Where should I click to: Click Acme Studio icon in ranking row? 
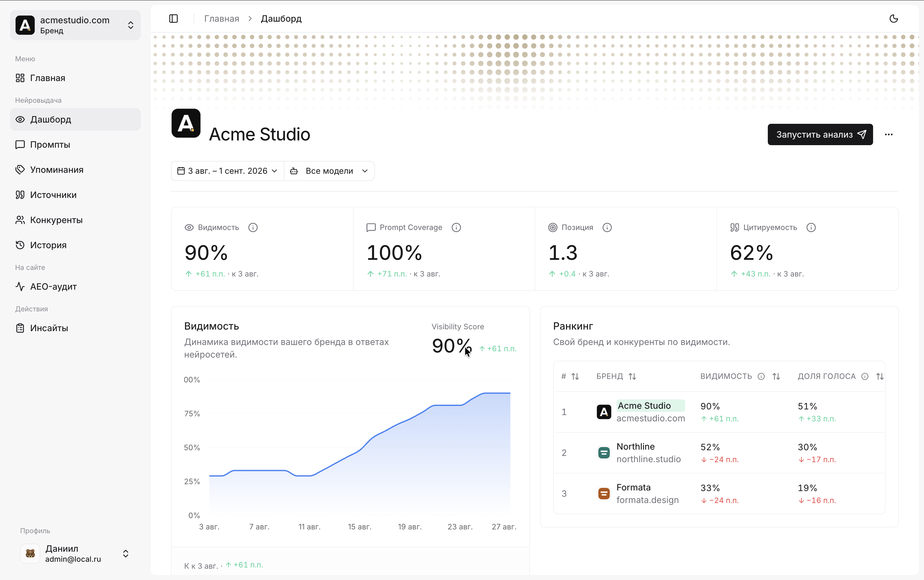click(x=604, y=412)
